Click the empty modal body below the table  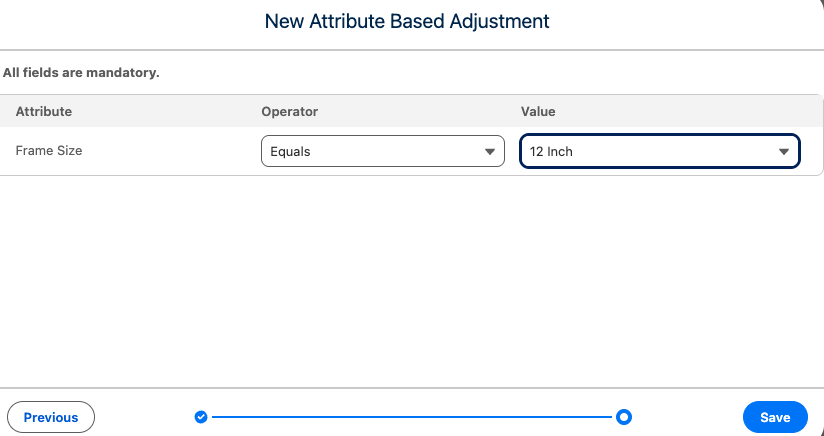coord(410,280)
